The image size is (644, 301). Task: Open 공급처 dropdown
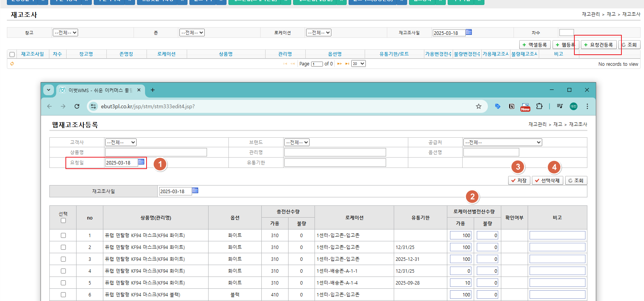pos(503,142)
